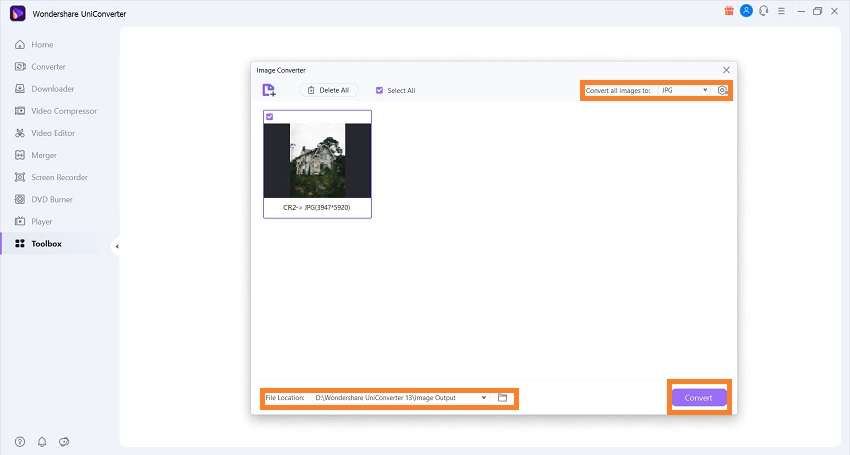Click the Delete All button
The height and width of the screenshot is (455, 850).
coord(328,91)
